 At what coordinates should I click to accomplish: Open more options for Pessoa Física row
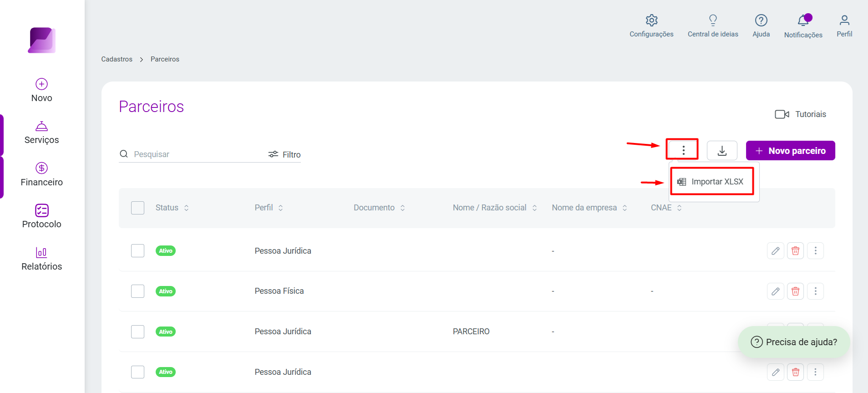coord(815,291)
